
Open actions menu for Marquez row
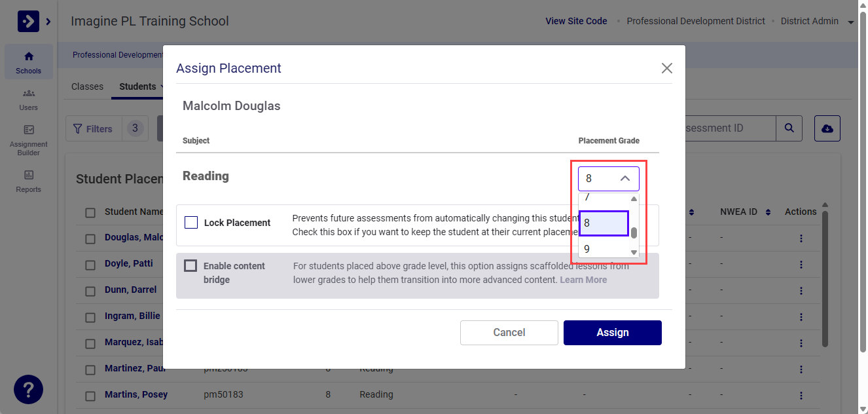click(x=801, y=343)
